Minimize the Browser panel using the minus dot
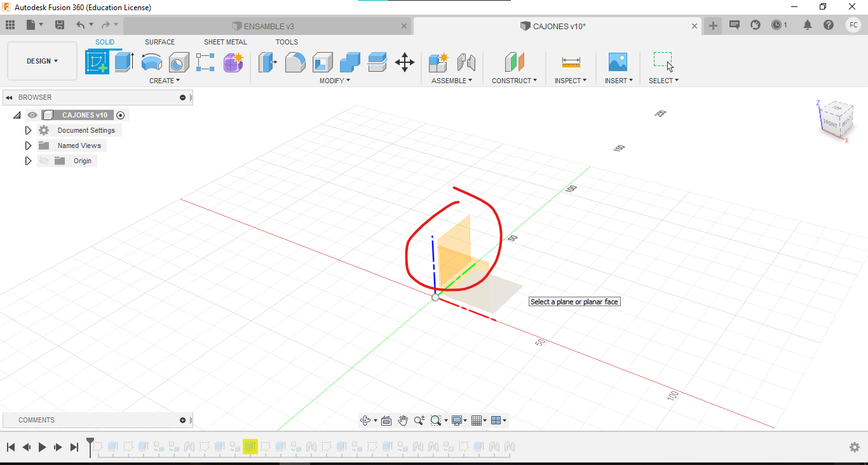The height and width of the screenshot is (465, 868). point(183,97)
